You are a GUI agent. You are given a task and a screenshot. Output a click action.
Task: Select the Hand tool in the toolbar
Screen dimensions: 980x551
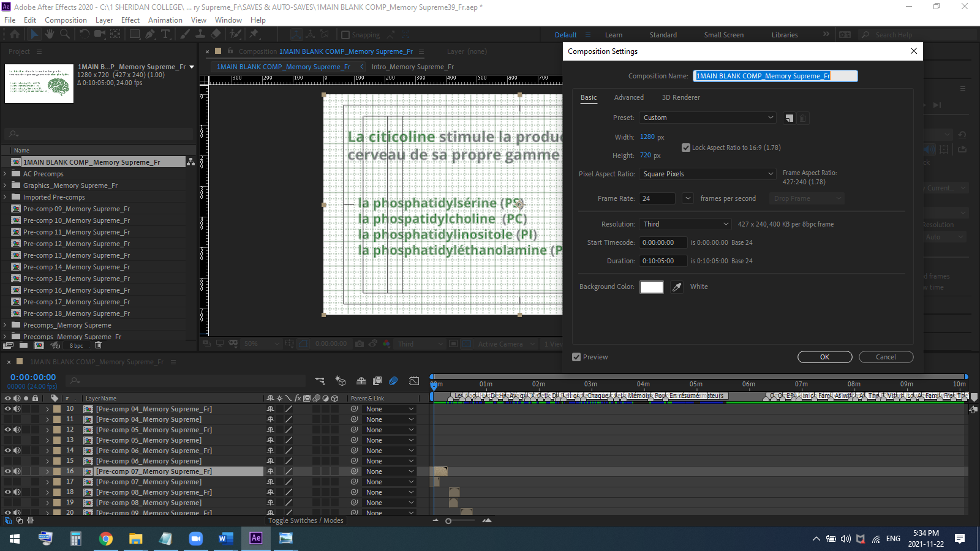50,34
